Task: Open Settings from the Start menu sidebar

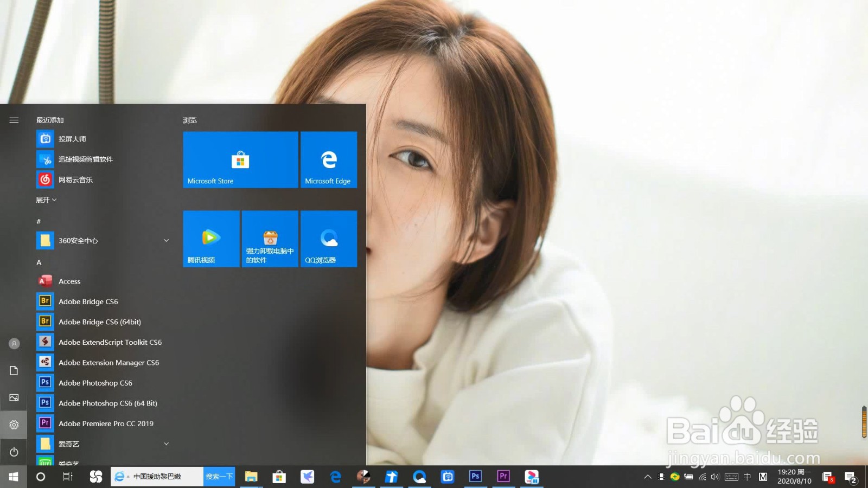Action: 14,425
